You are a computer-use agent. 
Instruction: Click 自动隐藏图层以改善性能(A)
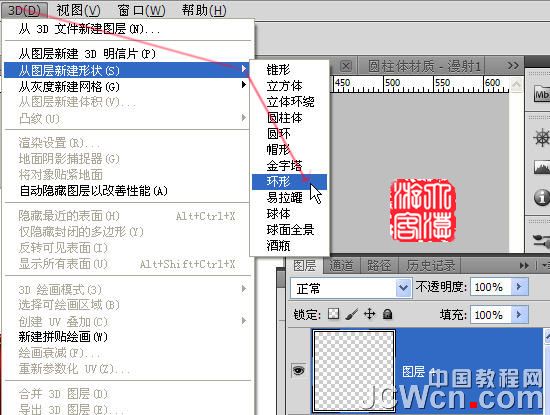[x=127, y=191]
